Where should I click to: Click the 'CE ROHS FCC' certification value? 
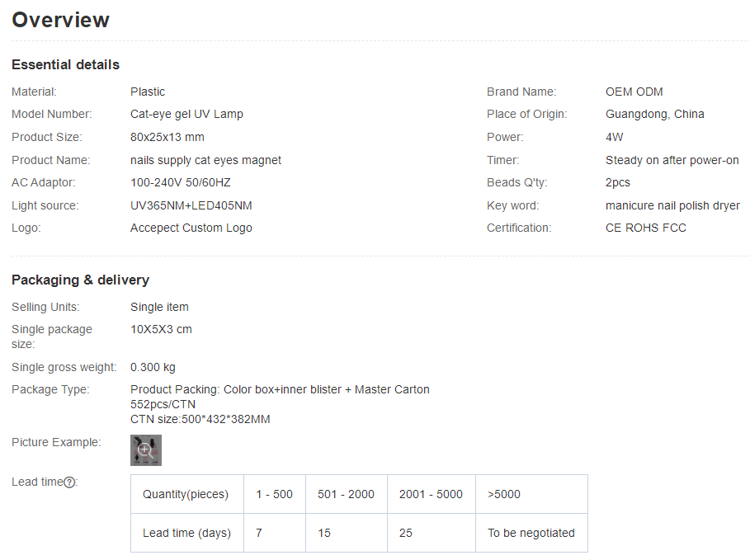coord(645,228)
